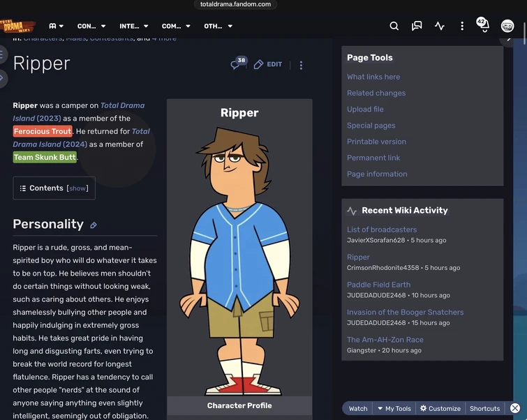The width and height of the screenshot is (527, 420).
Task: Click the Contents list icon
Action: pyautogui.click(x=22, y=188)
